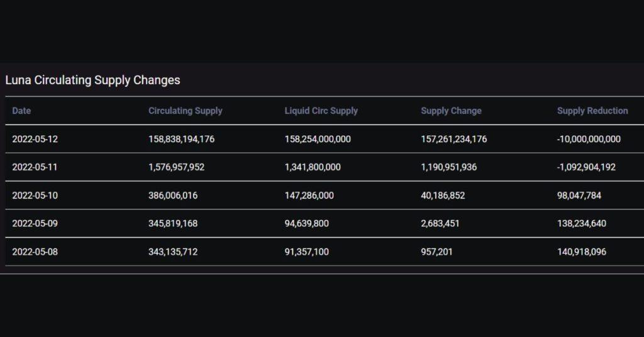
Task: Select the 2022-05-11 date cell
Action: pos(35,167)
